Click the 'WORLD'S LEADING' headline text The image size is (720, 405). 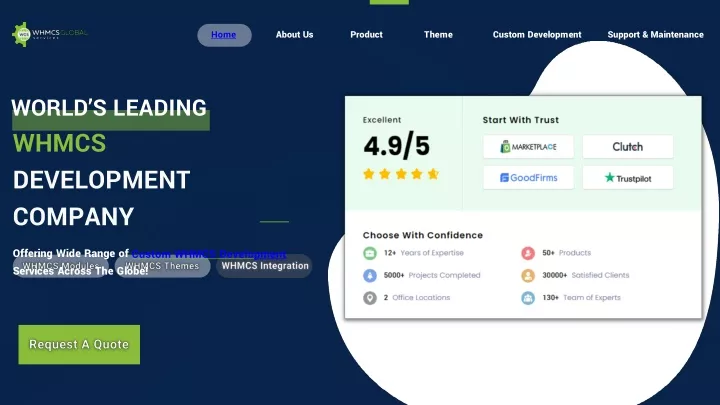[x=109, y=108]
